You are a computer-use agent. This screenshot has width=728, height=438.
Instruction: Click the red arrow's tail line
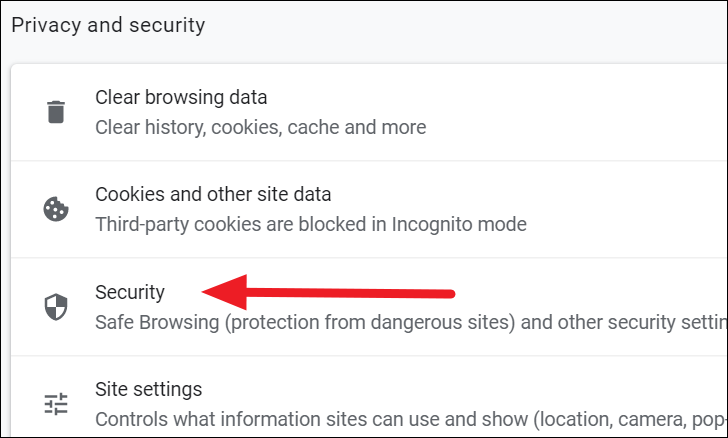(x=351, y=293)
